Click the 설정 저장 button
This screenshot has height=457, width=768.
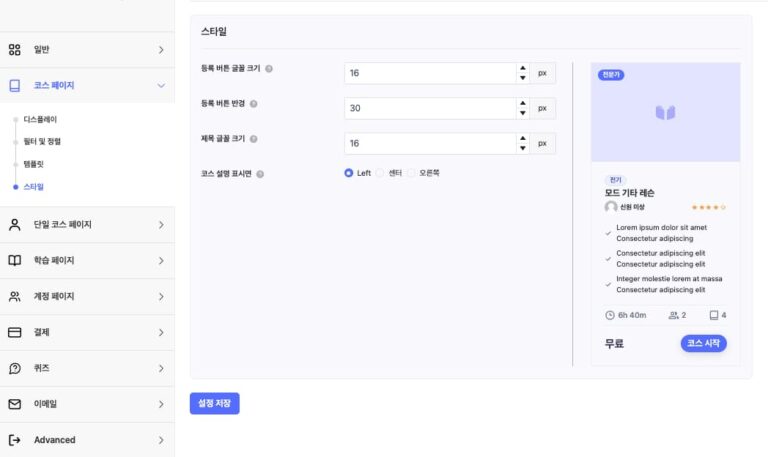point(214,404)
